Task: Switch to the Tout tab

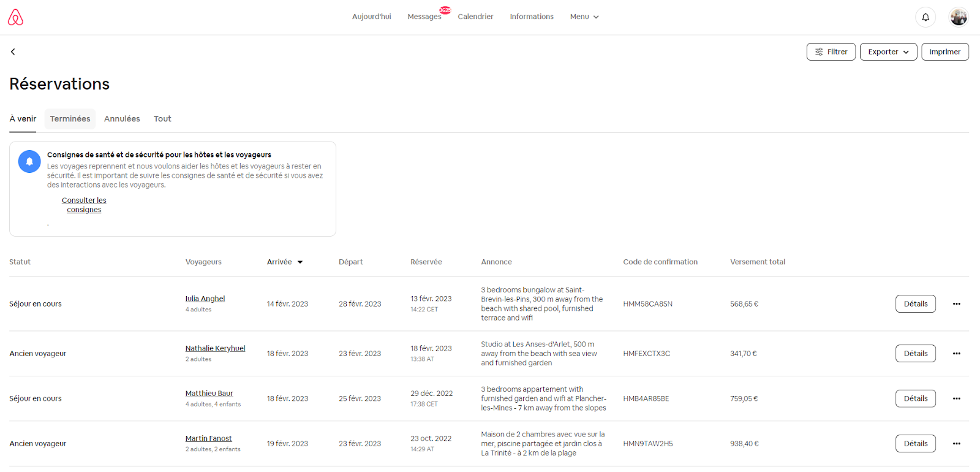Action: (x=162, y=119)
